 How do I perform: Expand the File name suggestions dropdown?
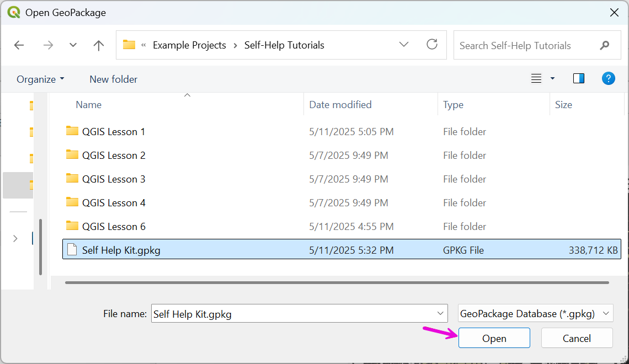click(x=440, y=314)
